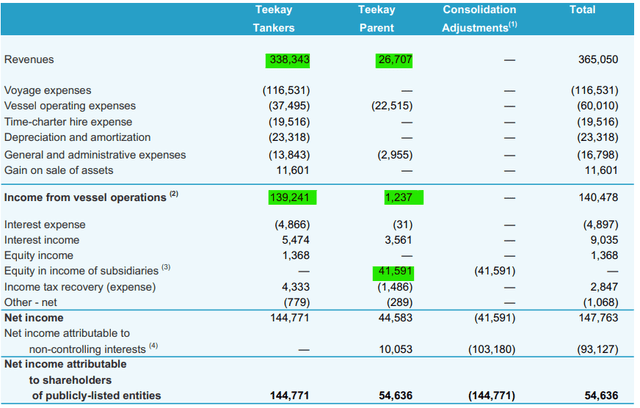The height and width of the screenshot is (408, 640).
Task: Click of publicly-listed entities label
Action: (96, 396)
